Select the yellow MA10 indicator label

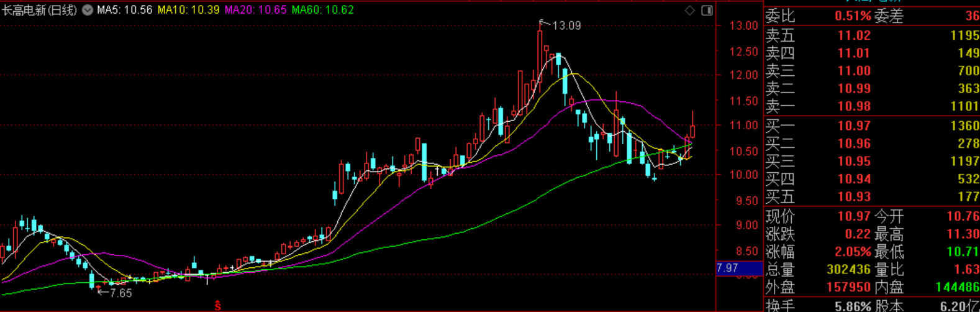[188, 10]
